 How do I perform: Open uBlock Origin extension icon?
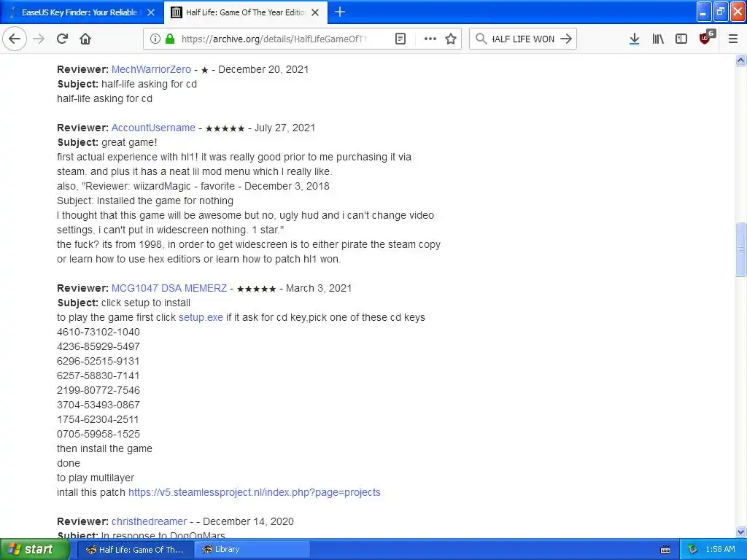[x=706, y=38]
